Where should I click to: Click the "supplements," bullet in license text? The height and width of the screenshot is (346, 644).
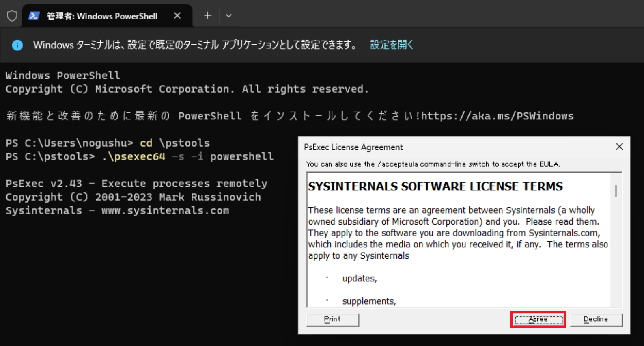tap(369, 301)
